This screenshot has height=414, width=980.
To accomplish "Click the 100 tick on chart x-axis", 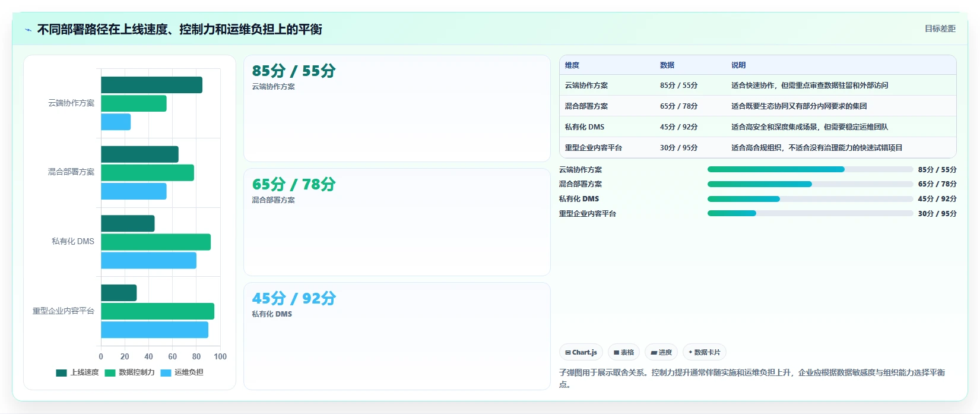I will [220, 357].
